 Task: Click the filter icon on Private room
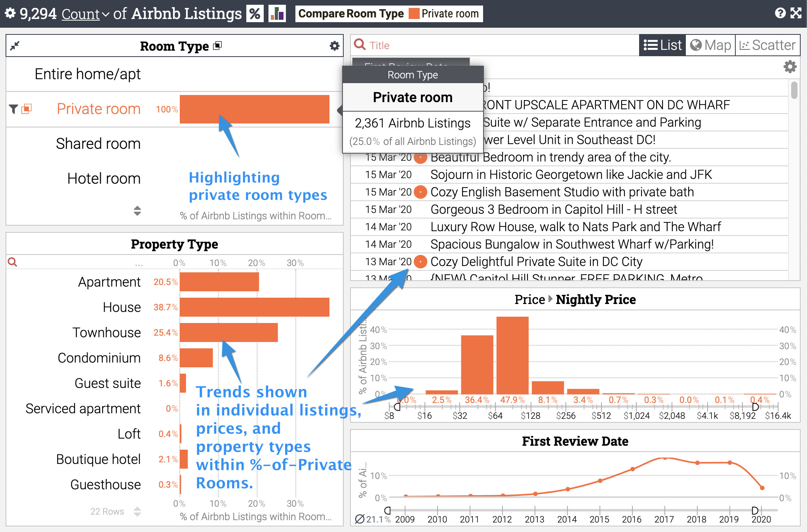13,109
